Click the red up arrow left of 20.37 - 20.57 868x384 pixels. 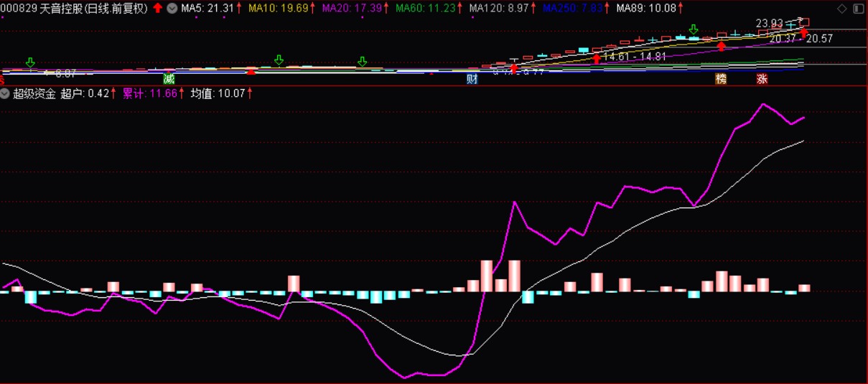pyautogui.click(x=805, y=32)
